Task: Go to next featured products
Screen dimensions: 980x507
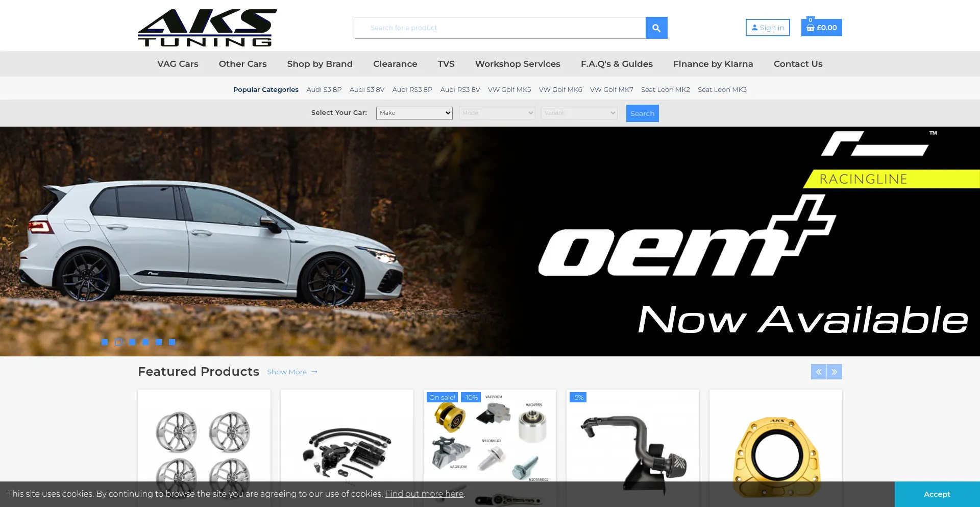Action: (x=835, y=372)
